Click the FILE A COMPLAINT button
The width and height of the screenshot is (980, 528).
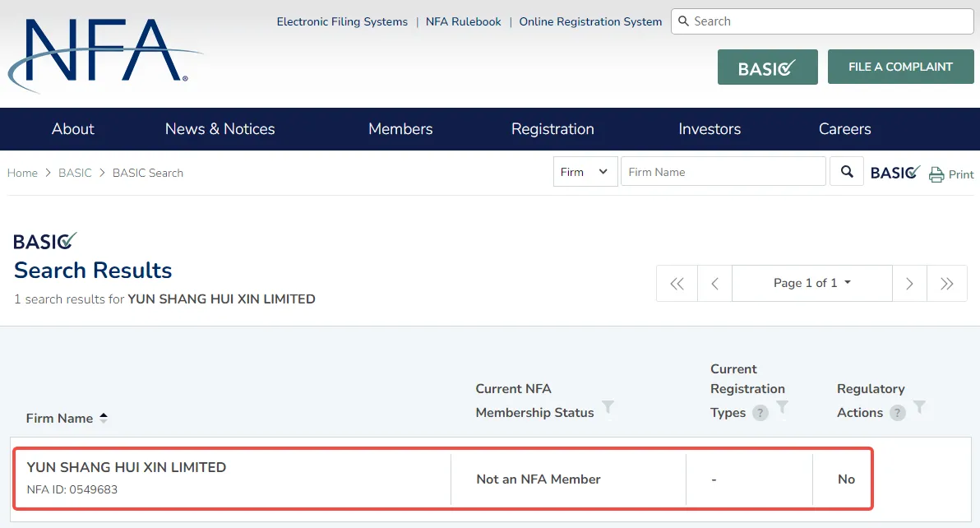(x=900, y=67)
